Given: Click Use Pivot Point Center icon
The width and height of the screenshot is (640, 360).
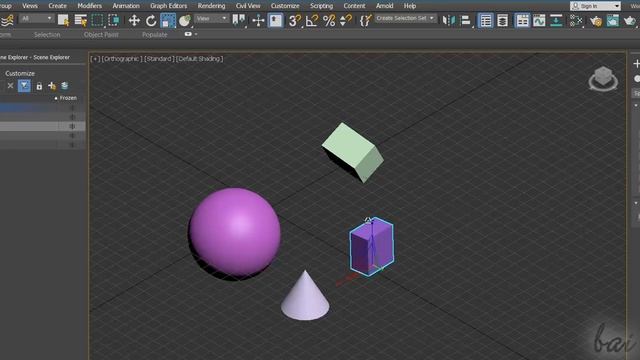Looking at the screenshot, I should tap(239, 20).
